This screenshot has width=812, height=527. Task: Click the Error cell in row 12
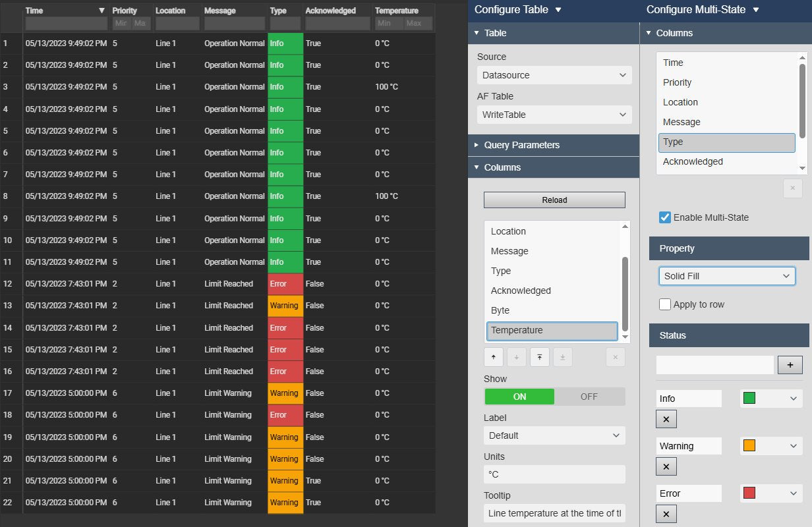[x=285, y=284]
